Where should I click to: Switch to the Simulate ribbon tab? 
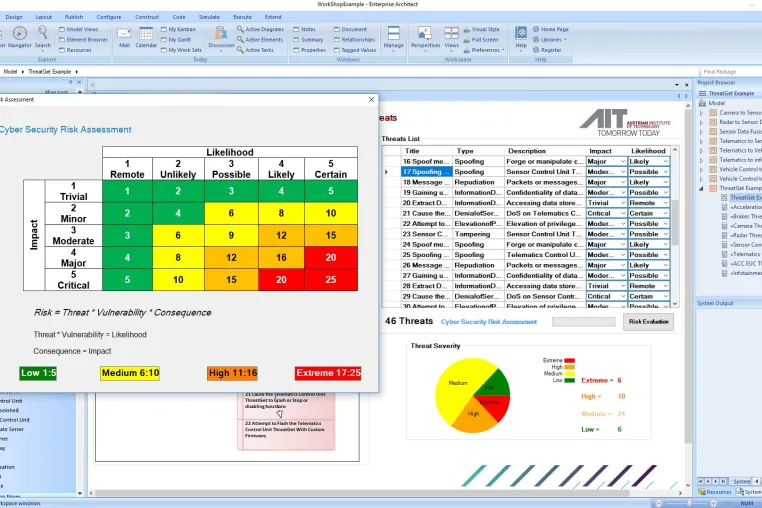coord(209,17)
